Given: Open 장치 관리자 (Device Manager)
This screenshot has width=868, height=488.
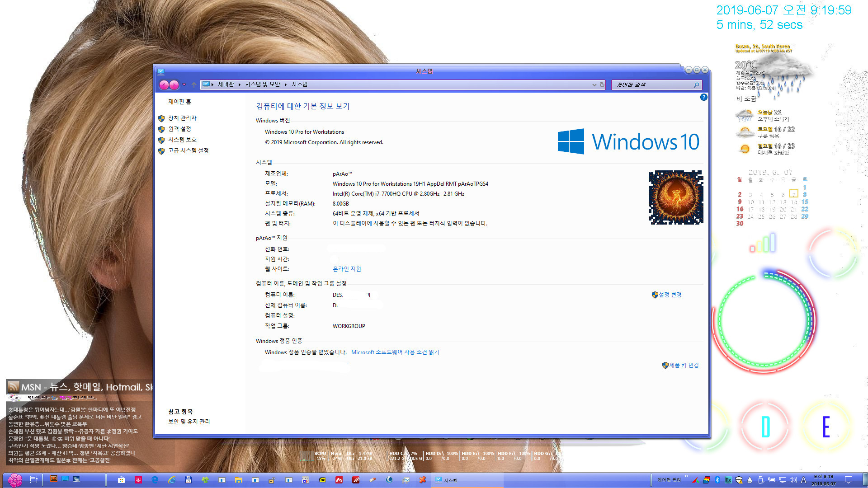Looking at the screenshot, I should tap(182, 118).
